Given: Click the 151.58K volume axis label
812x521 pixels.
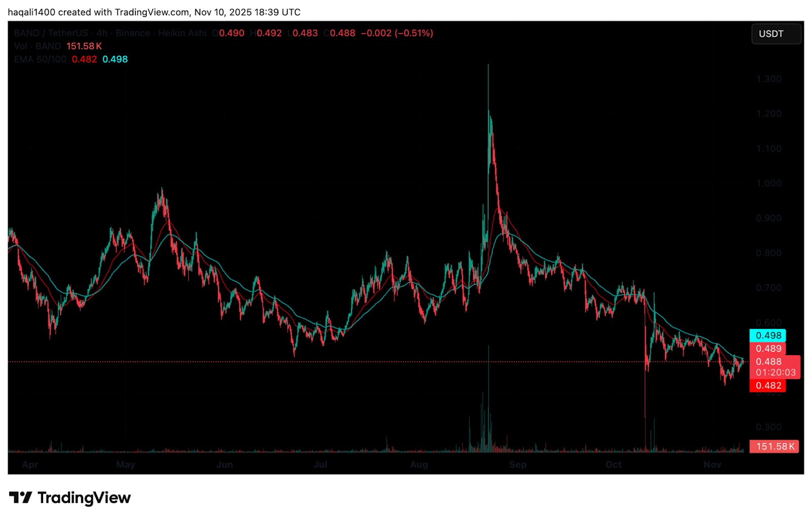Looking at the screenshot, I should [774, 446].
